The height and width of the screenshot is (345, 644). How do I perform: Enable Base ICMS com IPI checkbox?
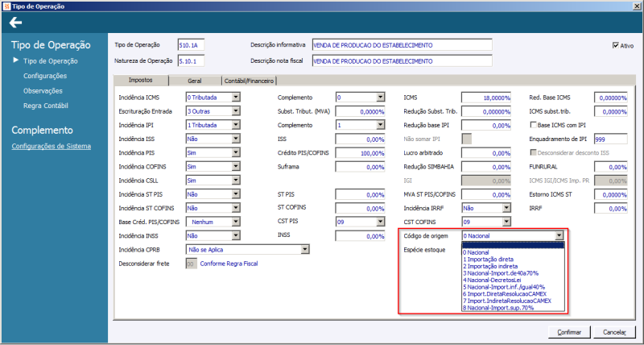[x=533, y=125]
